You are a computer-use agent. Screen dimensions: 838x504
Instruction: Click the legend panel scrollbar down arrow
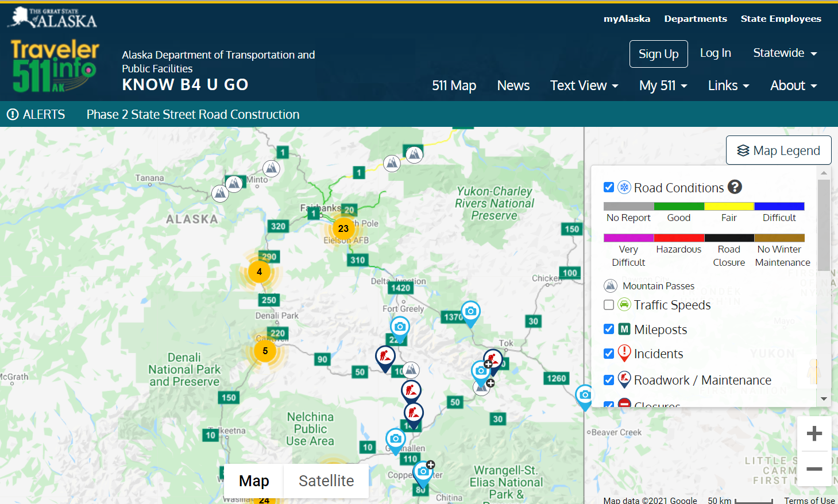pyautogui.click(x=824, y=399)
